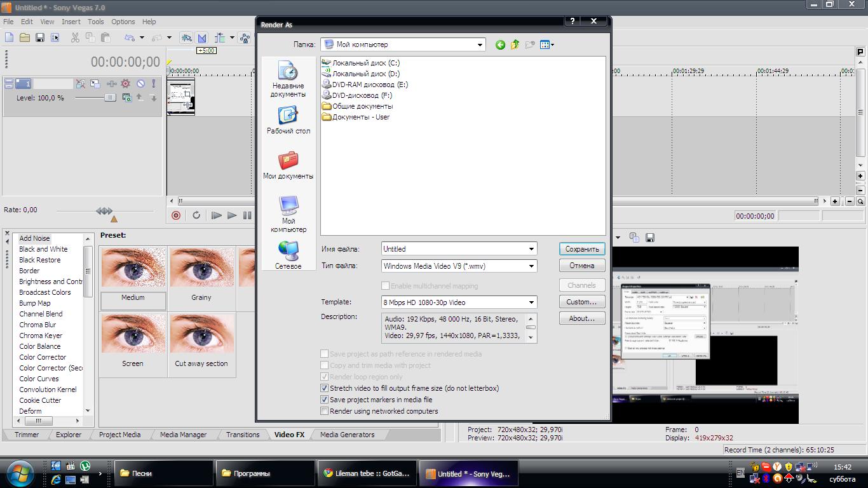The image size is (868, 488).
Task: Select Chroma Keyer in Video FX list
Action: (x=41, y=335)
